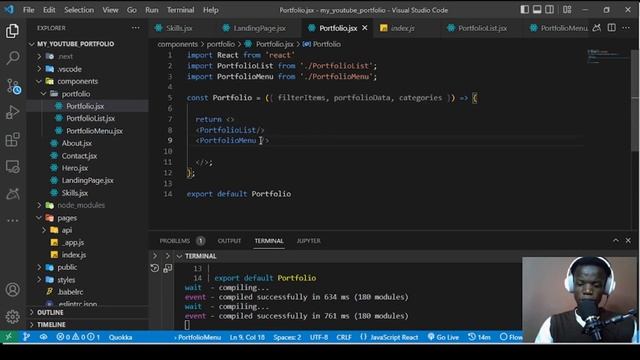This screenshot has width=640, height=360.
Task: Toggle secondary side bar layout icon
Action: click(550, 9)
